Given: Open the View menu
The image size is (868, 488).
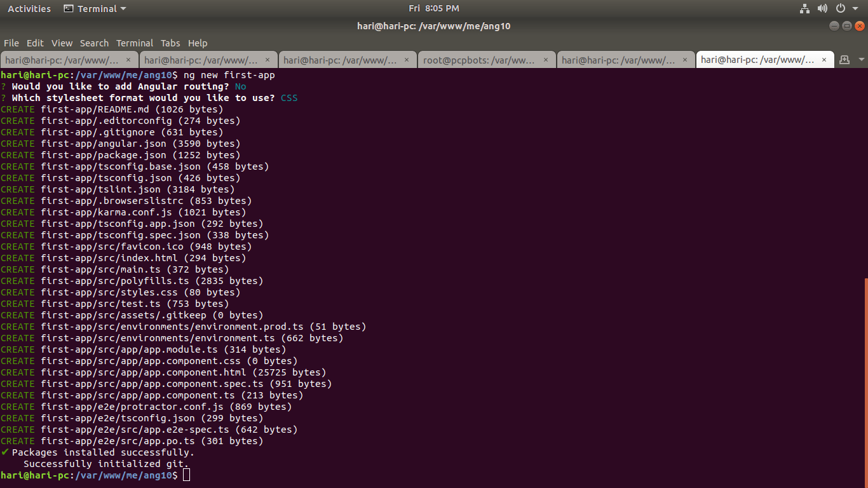Looking at the screenshot, I should pyautogui.click(x=62, y=43).
